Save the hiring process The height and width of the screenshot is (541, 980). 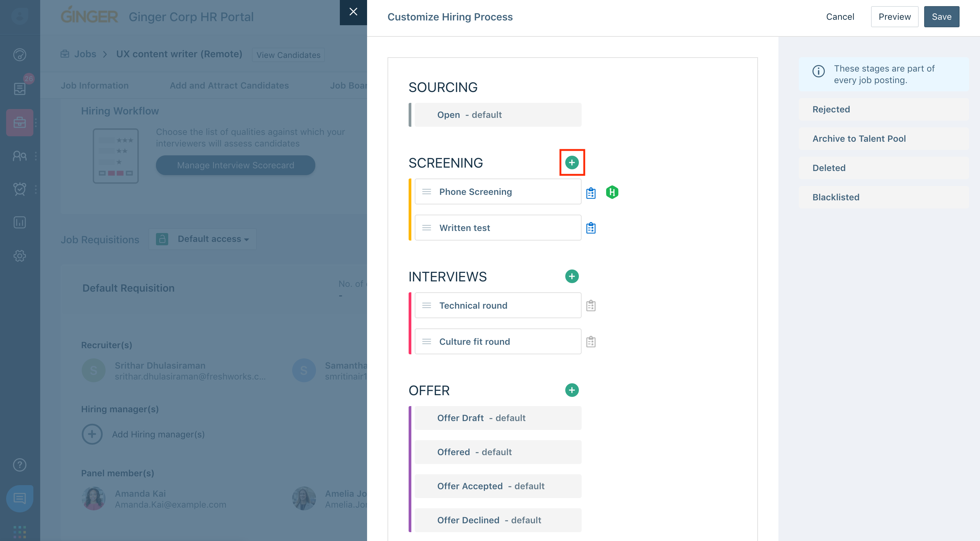click(x=942, y=17)
